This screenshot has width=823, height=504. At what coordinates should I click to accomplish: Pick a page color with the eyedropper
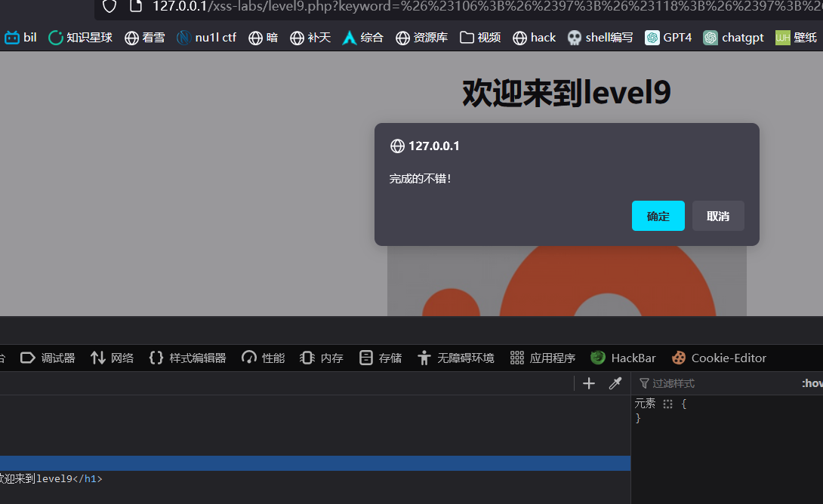click(615, 383)
